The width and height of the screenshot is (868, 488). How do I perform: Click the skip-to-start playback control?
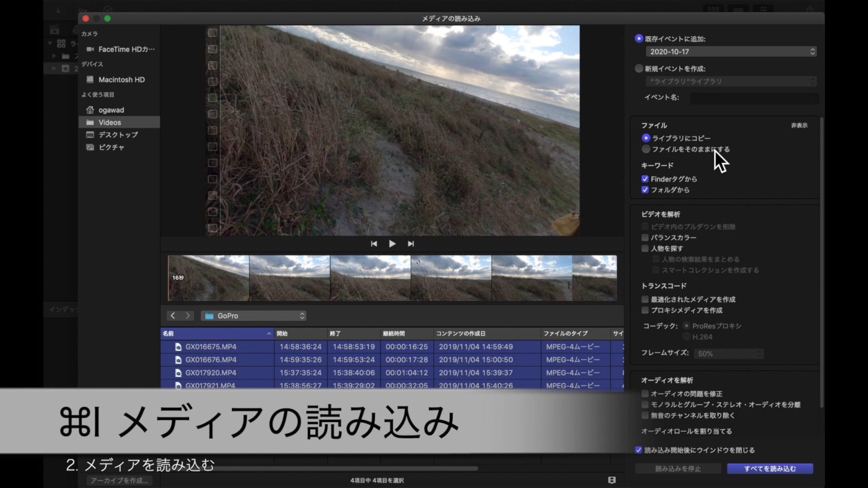tap(374, 243)
